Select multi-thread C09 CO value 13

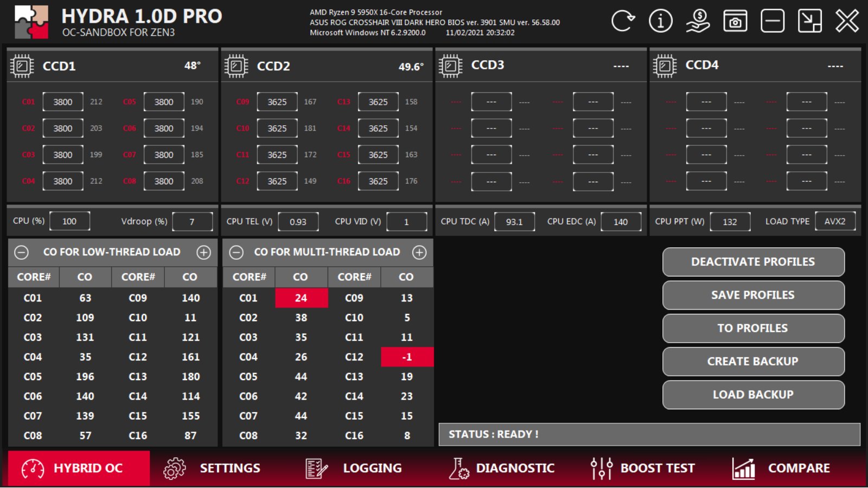click(407, 298)
